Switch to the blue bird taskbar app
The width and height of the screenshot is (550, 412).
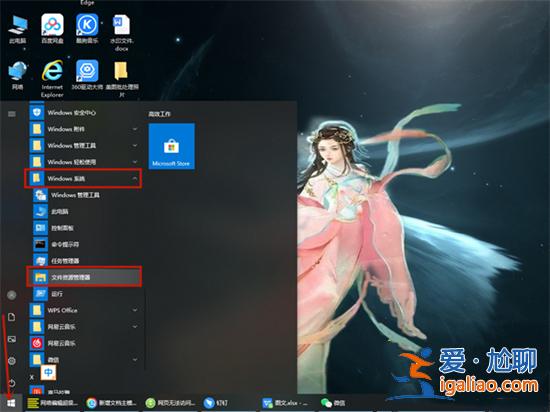[x=216, y=403]
